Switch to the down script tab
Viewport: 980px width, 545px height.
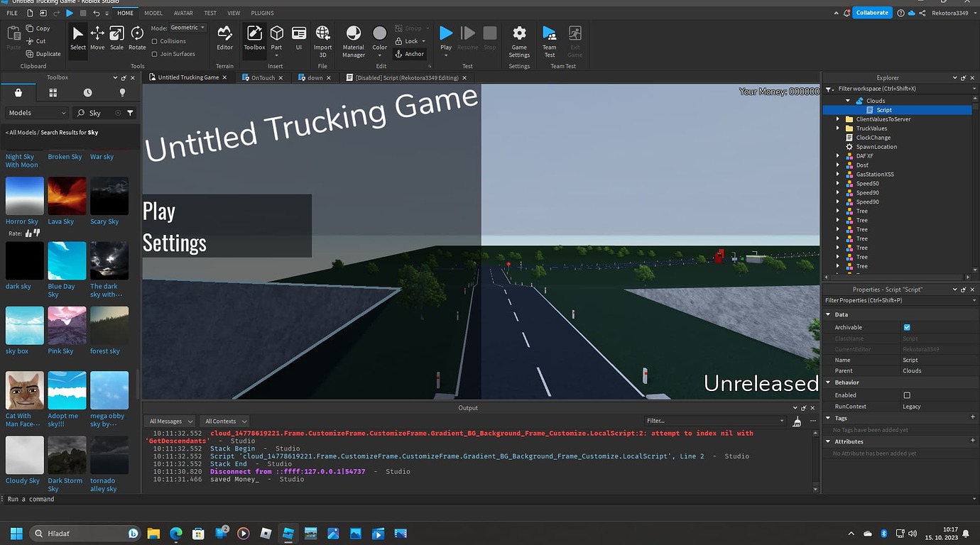click(315, 77)
